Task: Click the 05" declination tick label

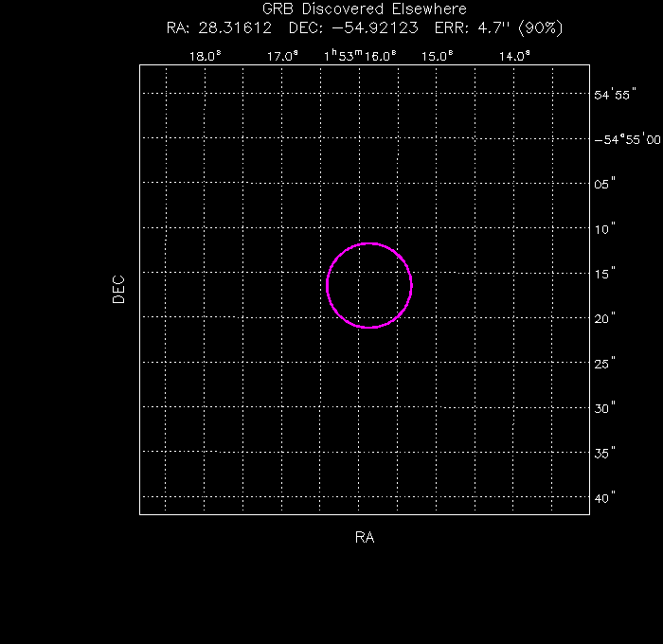Action: pos(604,184)
